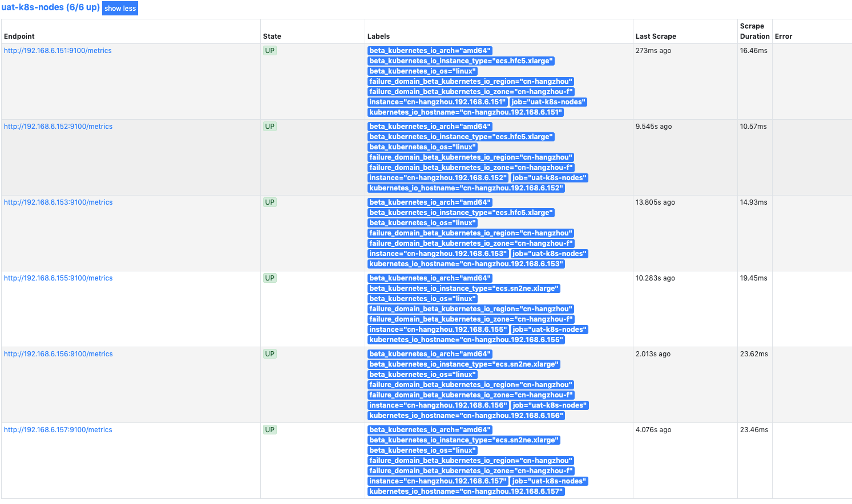Click instance="cn-hangzhou.192.168.6.156" label
852x504 pixels.
438,405
